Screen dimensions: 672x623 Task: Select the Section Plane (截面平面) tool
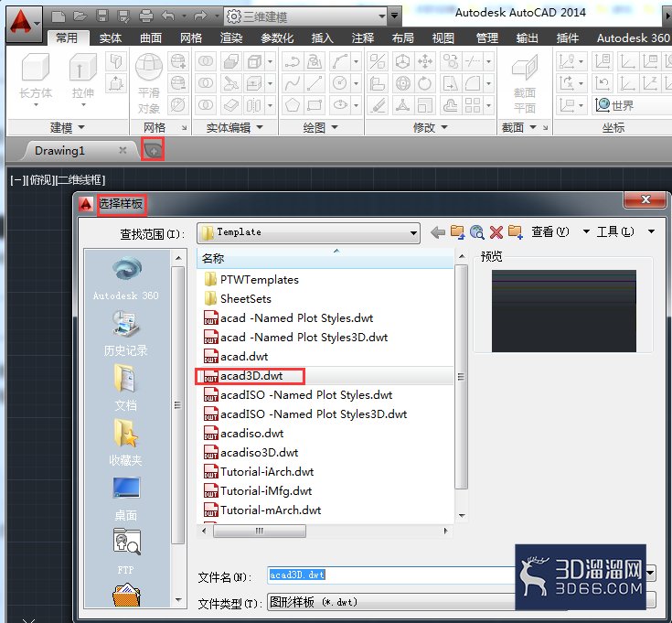tap(525, 83)
